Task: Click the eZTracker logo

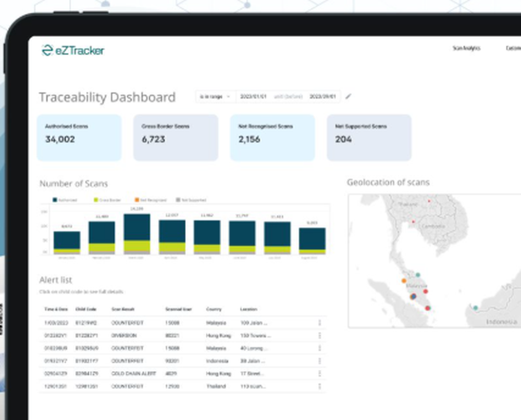Action: (x=73, y=50)
